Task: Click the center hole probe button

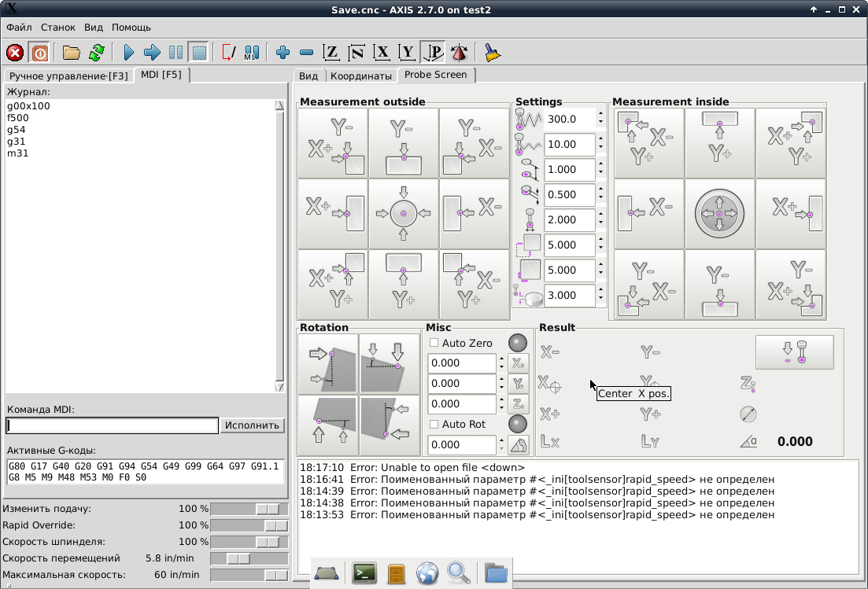Action: [x=719, y=214]
